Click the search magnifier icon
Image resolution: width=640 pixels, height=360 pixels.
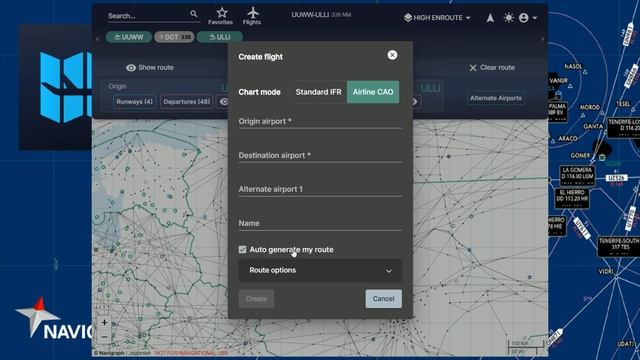193,14
